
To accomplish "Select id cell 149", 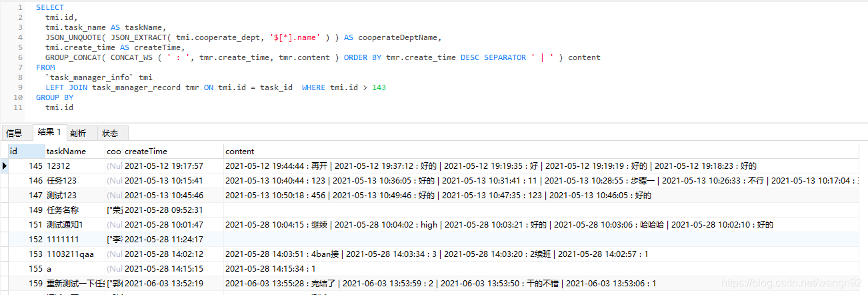I will (27, 210).
